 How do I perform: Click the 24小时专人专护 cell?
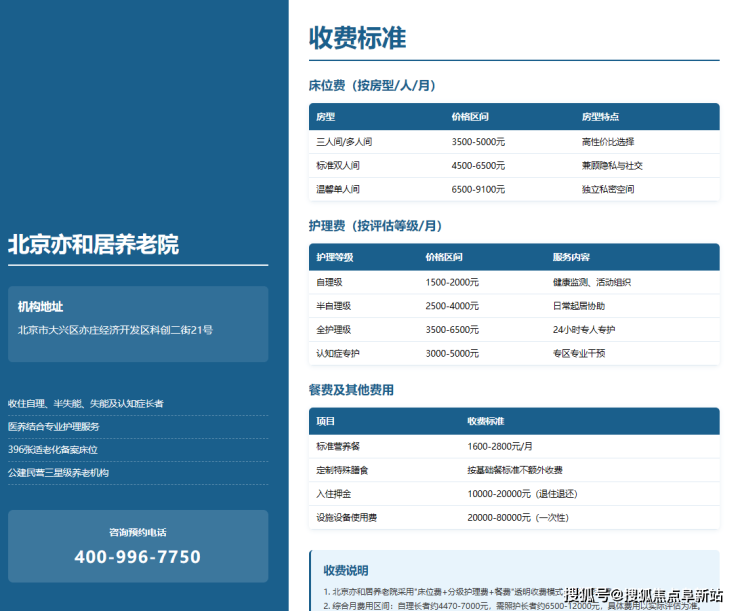(584, 329)
